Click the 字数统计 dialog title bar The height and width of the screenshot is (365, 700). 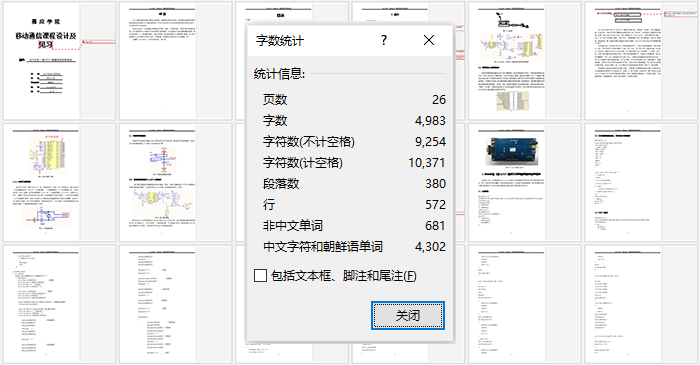click(312, 41)
